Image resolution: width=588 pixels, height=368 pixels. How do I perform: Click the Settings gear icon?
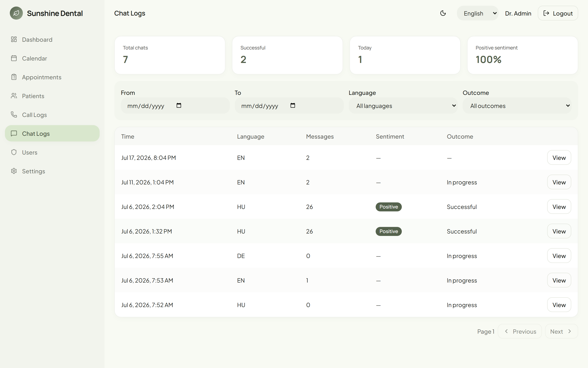coord(14,171)
